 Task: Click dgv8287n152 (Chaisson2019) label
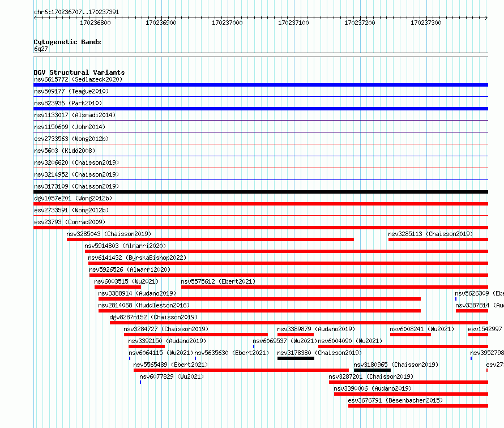pyautogui.click(x=153, y=317)
